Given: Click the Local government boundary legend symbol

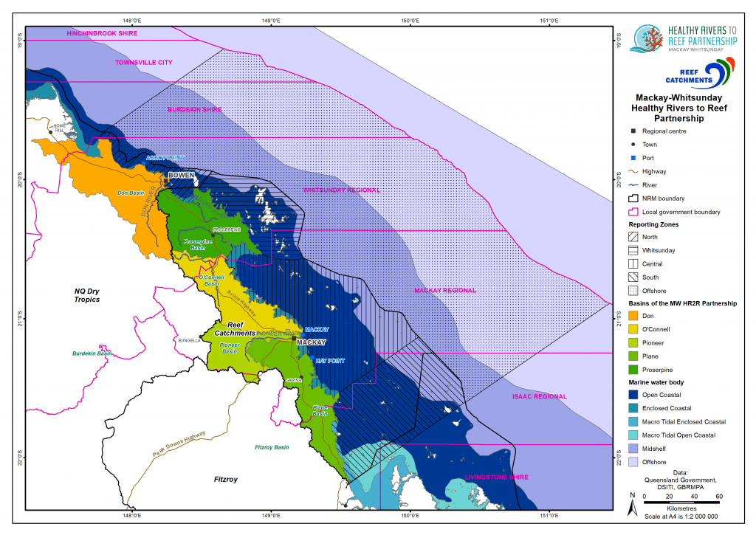Looking at the screenshot, I should point(633,212).
